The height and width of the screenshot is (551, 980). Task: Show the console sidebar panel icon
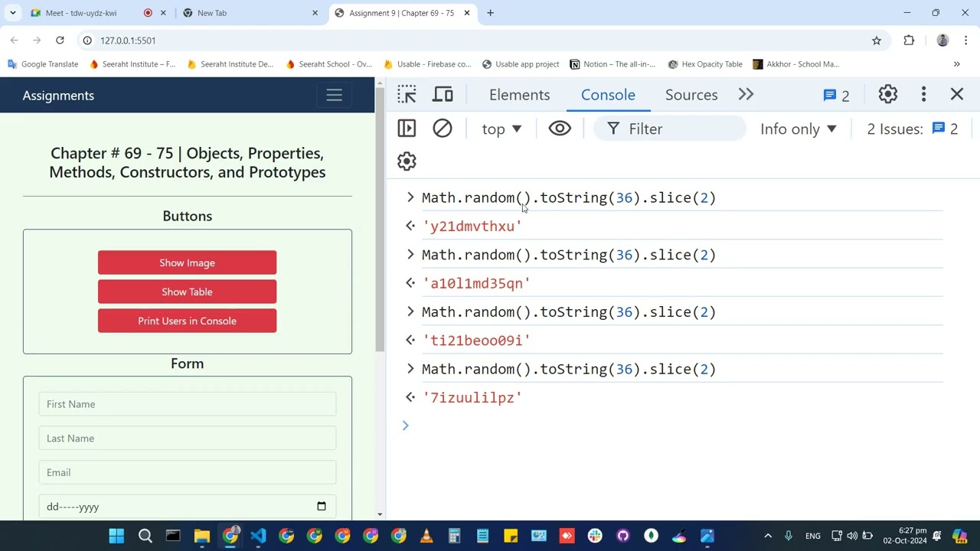pyautogui.click(x=407, y=129)
